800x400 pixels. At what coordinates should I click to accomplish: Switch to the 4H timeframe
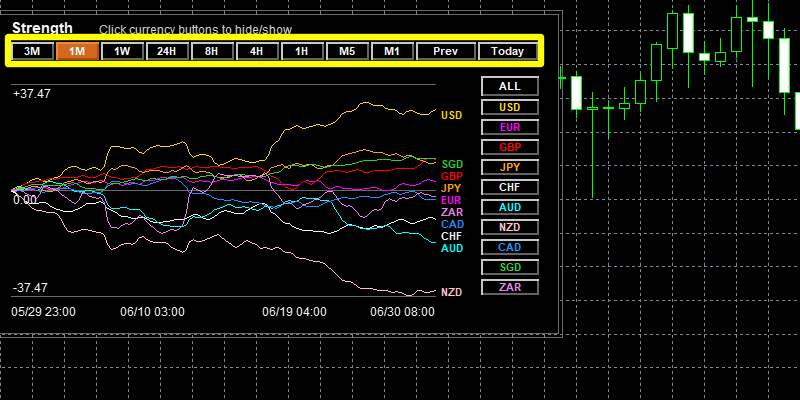257,51
